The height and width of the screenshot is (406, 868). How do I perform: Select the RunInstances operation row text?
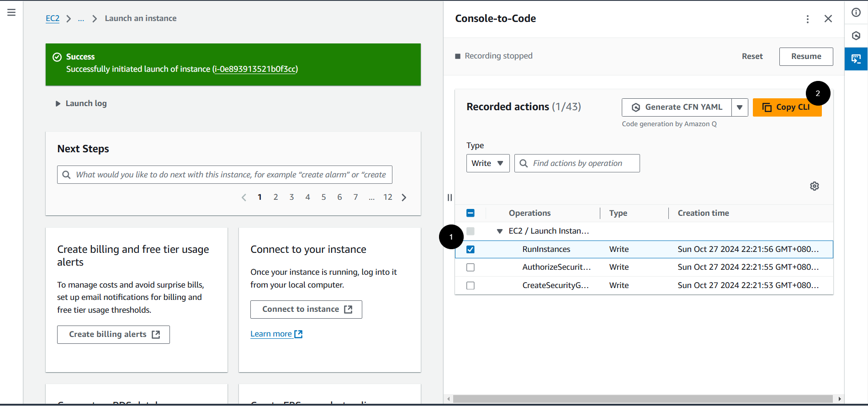(546, 249)
